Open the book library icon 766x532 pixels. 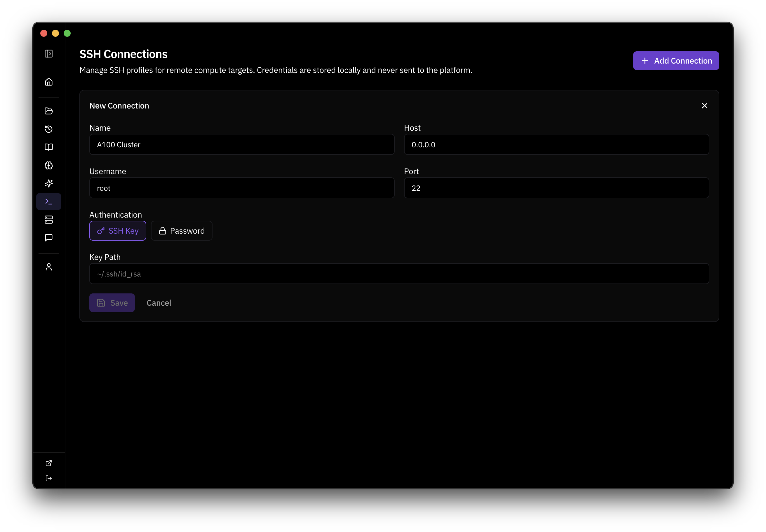pos(49,147)
